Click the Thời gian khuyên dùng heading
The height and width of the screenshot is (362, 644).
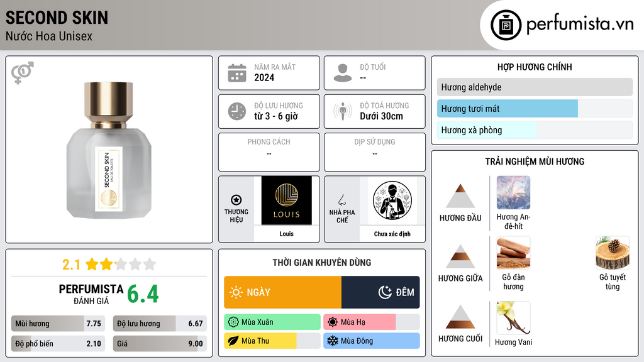pos(322,263)
